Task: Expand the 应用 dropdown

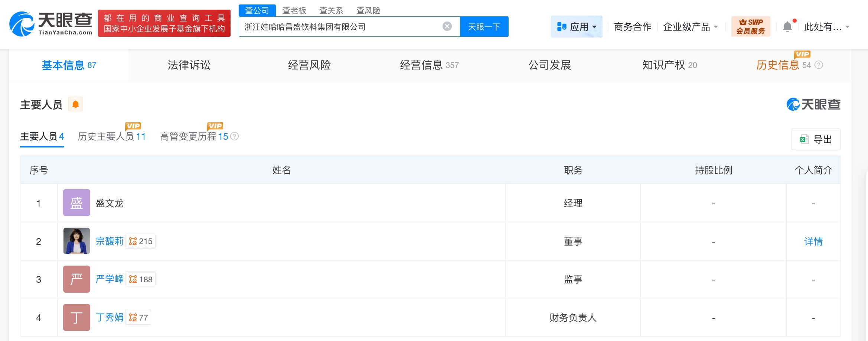Action: pyautogui.click(x=577, y=27)
